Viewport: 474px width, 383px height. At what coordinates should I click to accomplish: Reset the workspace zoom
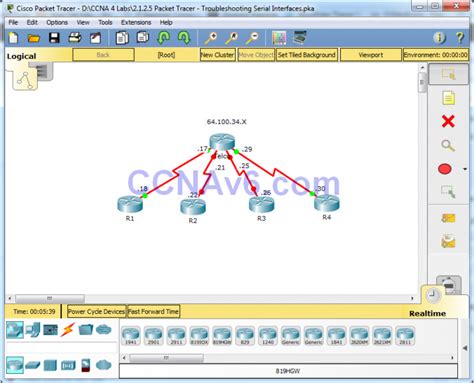232,38
